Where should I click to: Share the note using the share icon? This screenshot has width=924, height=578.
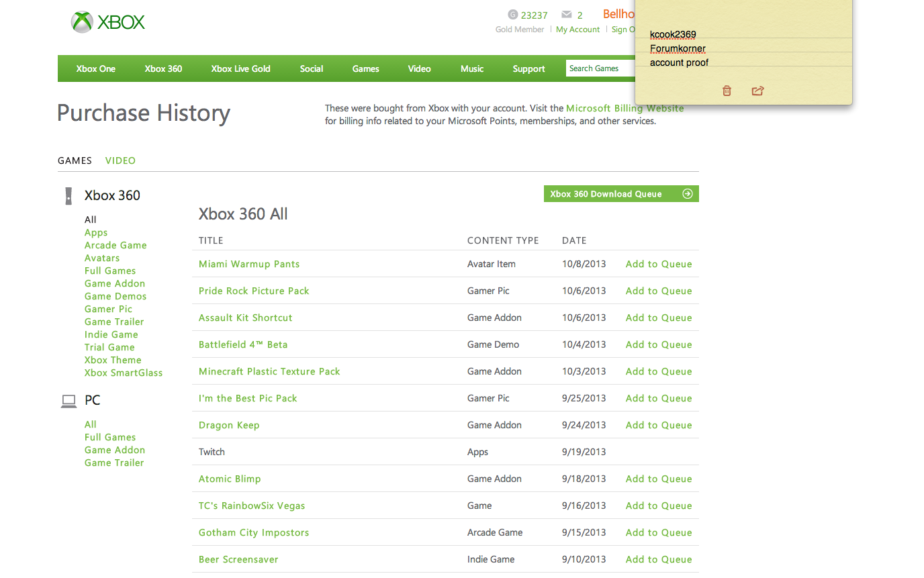click(x=757, y=91)
